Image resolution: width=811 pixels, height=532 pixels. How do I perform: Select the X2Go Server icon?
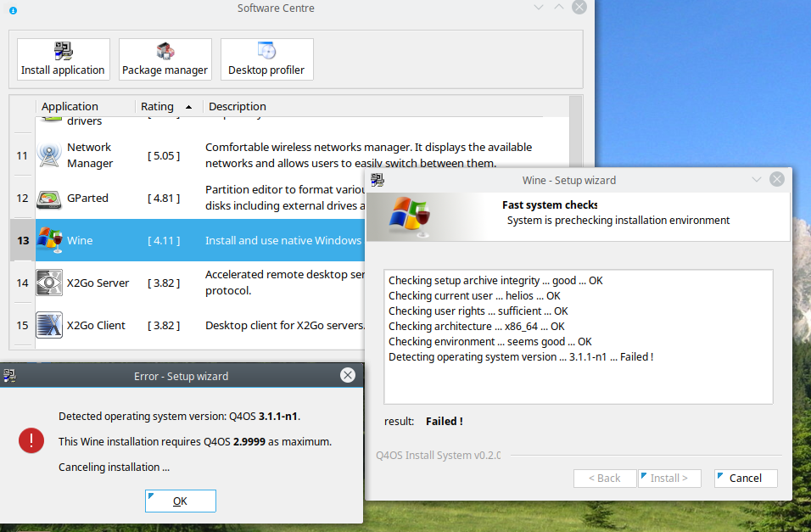coord(49,283)
